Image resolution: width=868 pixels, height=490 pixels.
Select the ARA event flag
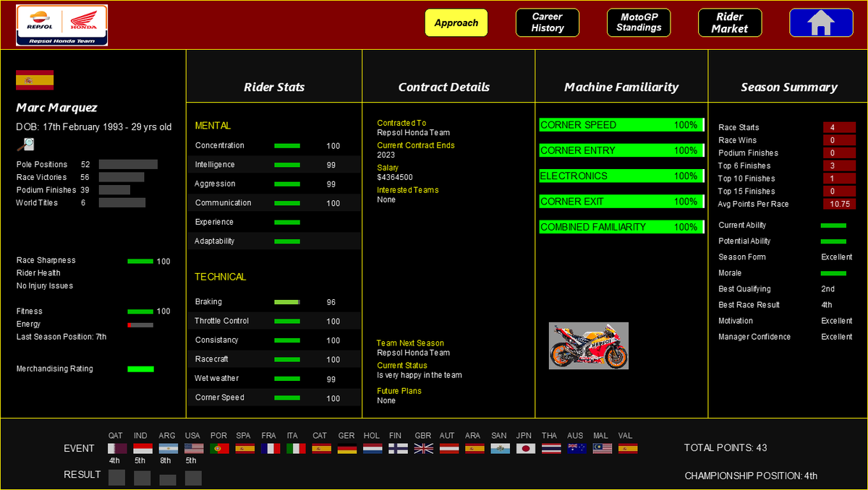pyautogui.click(x=475, y=448)
